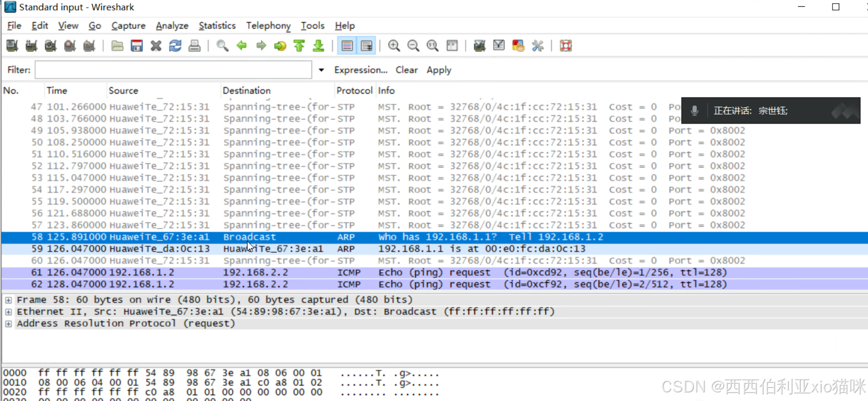Viewport: 868px width, 401px height.
Task: Edit capture filter toolbar icon
Action: 479,45
